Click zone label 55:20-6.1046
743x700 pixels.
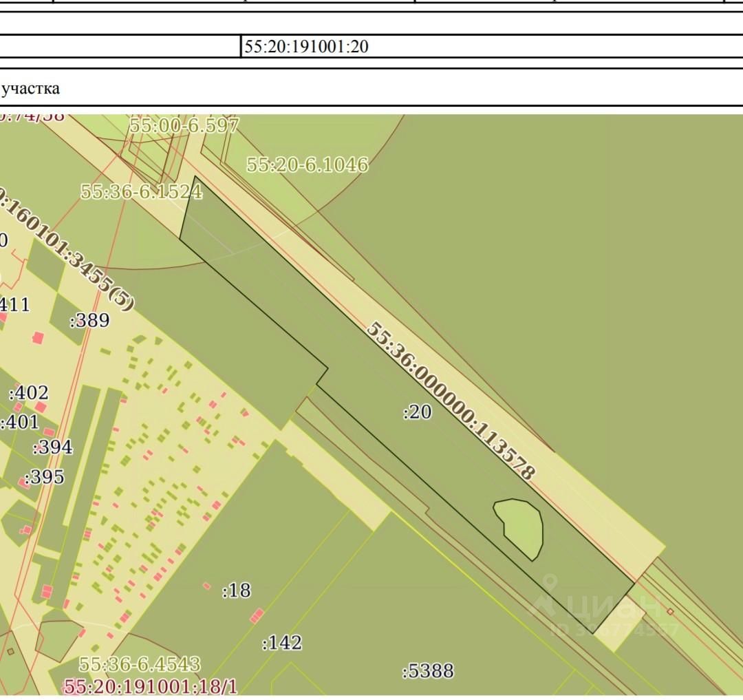[x=307, y=165]
